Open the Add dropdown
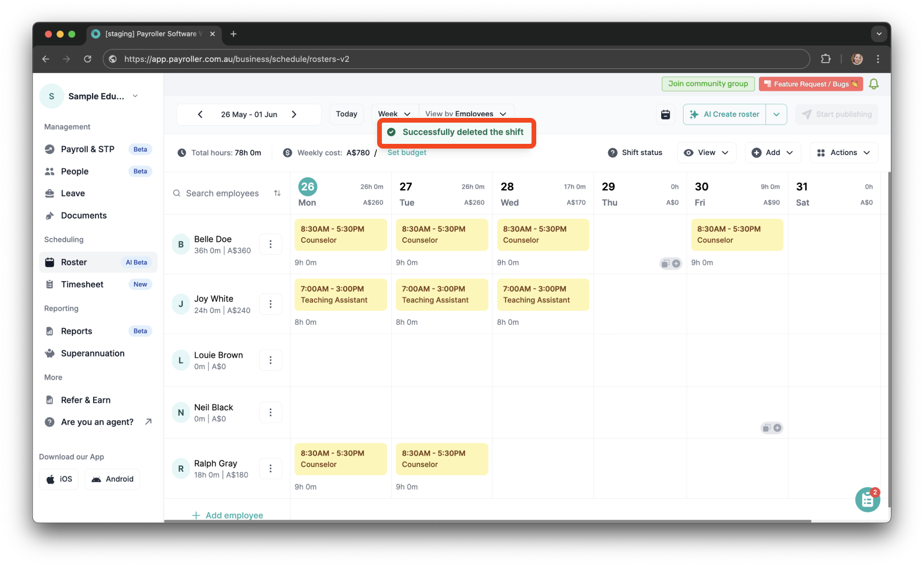924x566 pixels. click(773, 153)
